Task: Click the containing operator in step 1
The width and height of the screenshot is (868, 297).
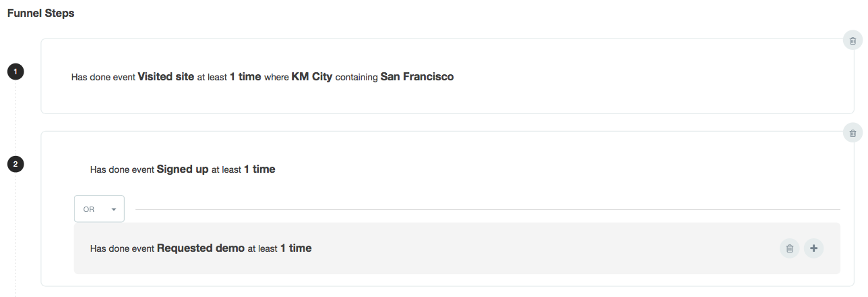Action: [x=356, y=78]
